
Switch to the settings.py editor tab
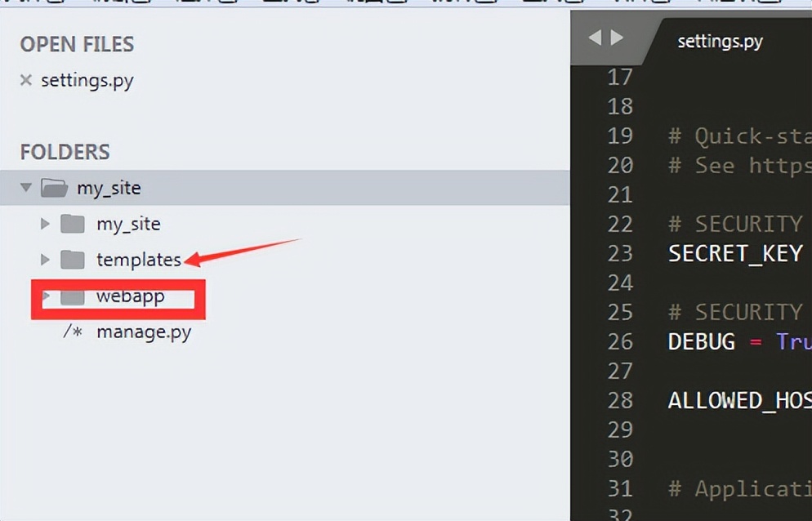[x=720, y=42]
